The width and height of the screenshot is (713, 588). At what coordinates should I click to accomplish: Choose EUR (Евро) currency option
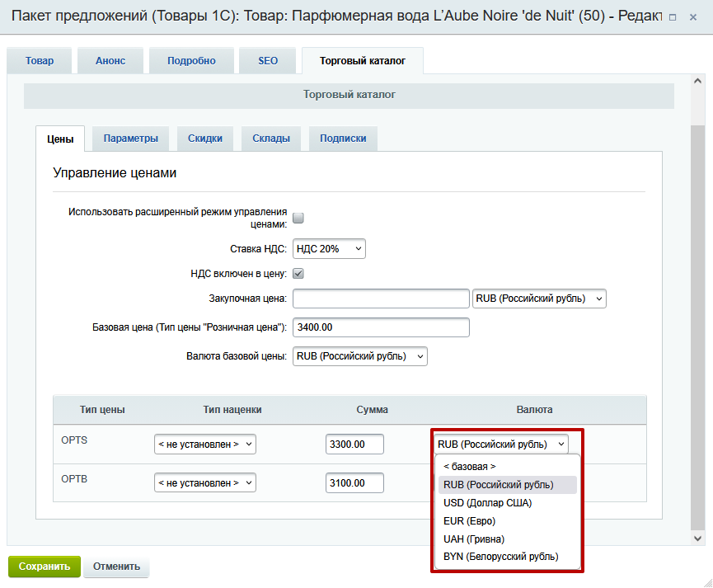pos(469,521)
